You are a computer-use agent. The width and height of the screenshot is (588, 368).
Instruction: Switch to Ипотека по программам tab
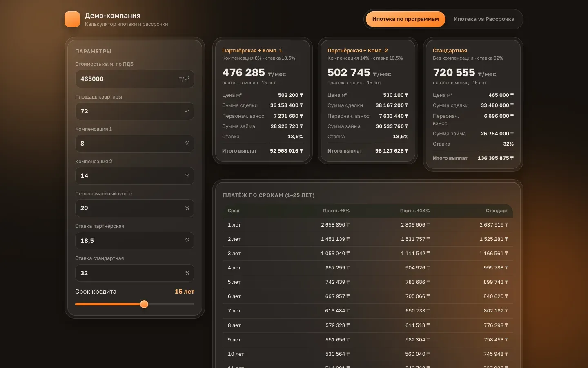click(x=405, y=19)
